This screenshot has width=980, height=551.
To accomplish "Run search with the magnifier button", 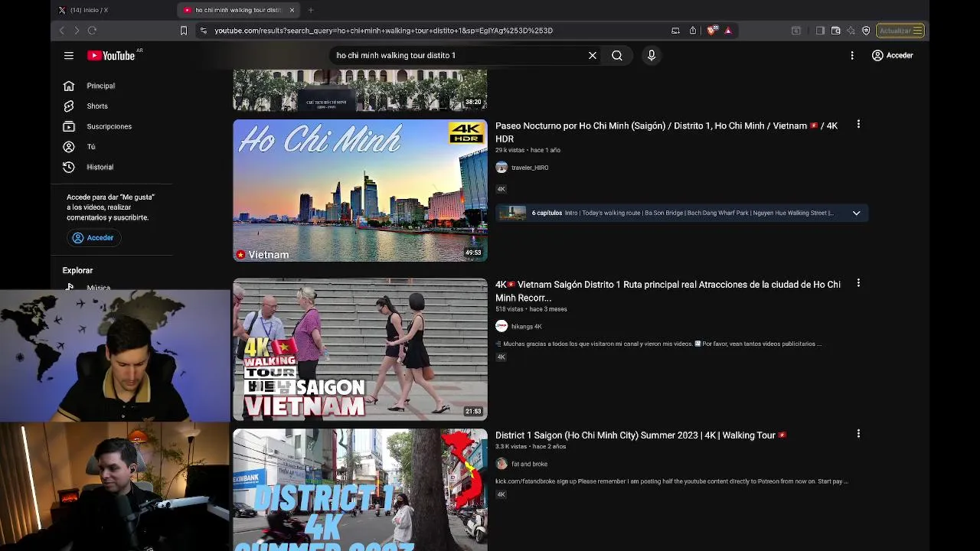I will [x=616, y=55].
